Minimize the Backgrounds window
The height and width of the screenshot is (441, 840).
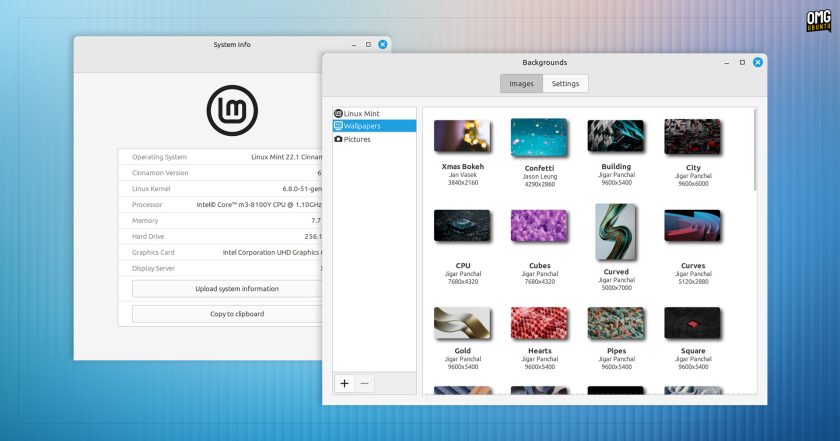click(x=726, y=63)
